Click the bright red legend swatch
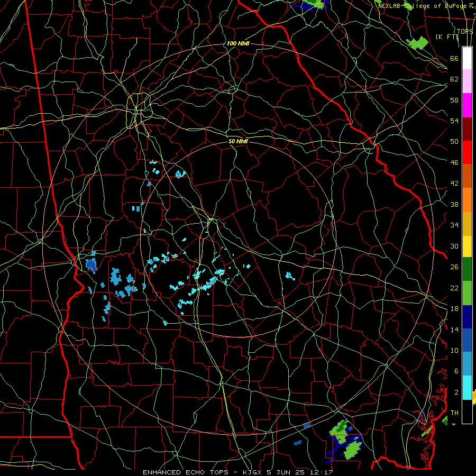476x476 pixels. pos(467,152)
